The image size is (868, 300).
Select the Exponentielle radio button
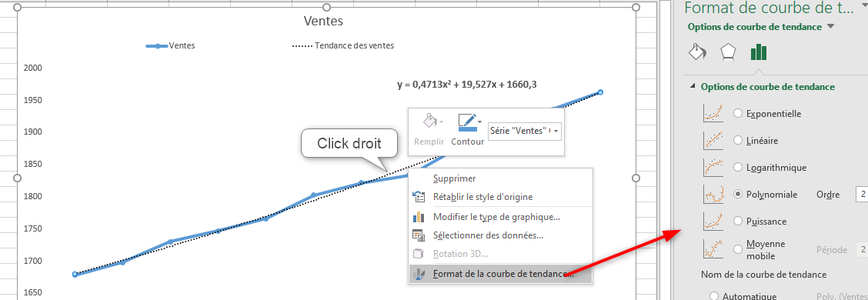click(x=737, y=114)
